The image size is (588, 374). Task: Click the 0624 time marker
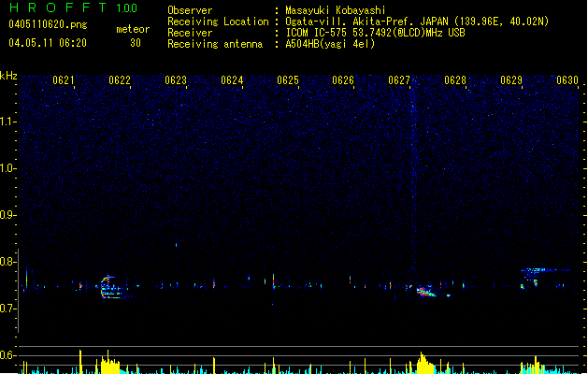232,80
